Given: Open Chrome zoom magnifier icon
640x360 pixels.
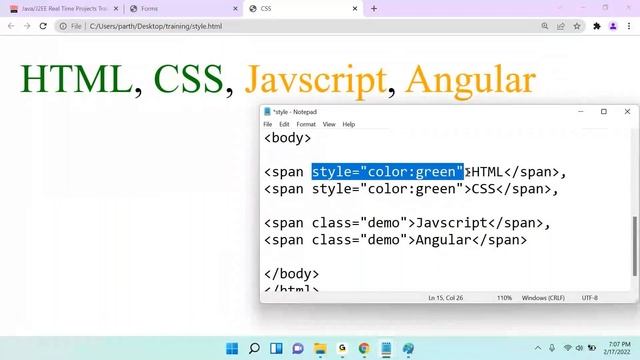Looking at the screenshot, I should 545,26.
